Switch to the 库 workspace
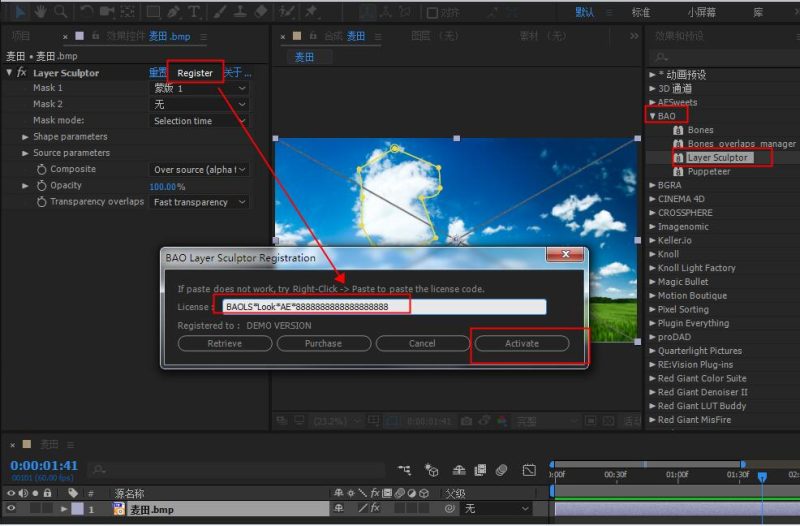This screenshot has height=526, width=800. tap(758, 12)
